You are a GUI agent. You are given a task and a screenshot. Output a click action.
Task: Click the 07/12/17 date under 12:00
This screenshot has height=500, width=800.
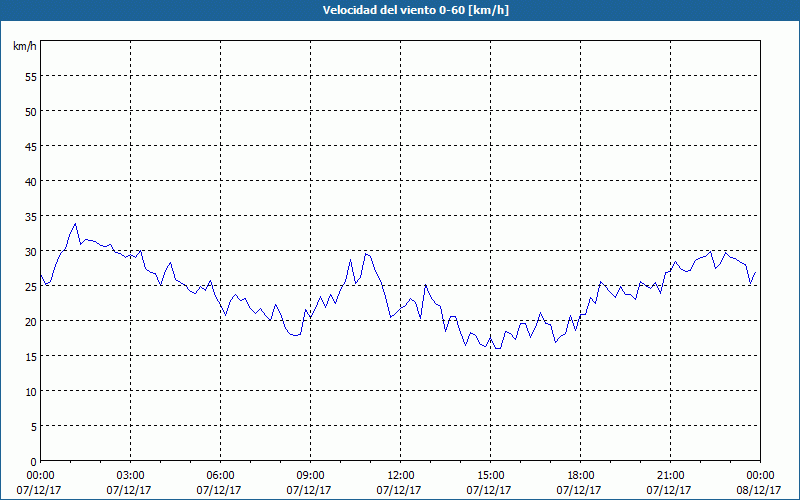point(399,490)
